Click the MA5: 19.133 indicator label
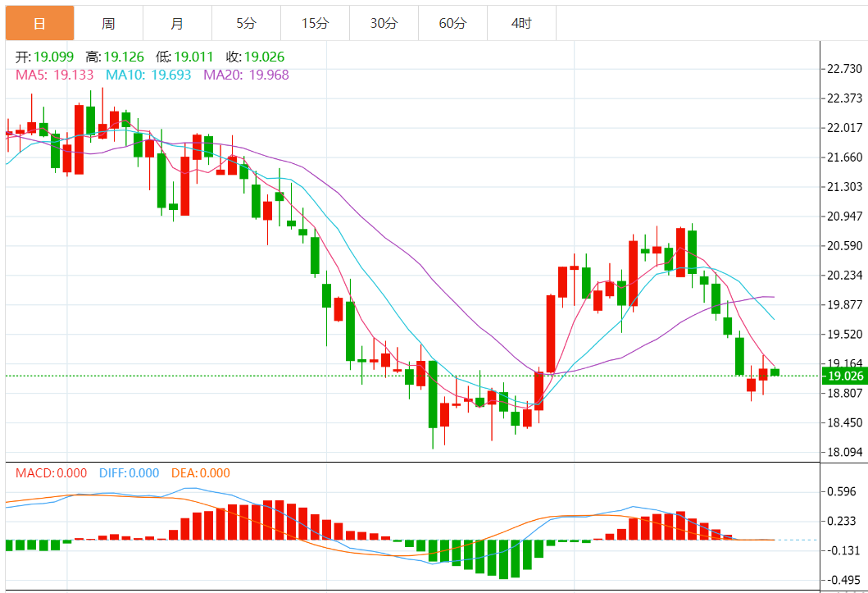The height and width of the screenshot is (593, 868). pos(54,75)
